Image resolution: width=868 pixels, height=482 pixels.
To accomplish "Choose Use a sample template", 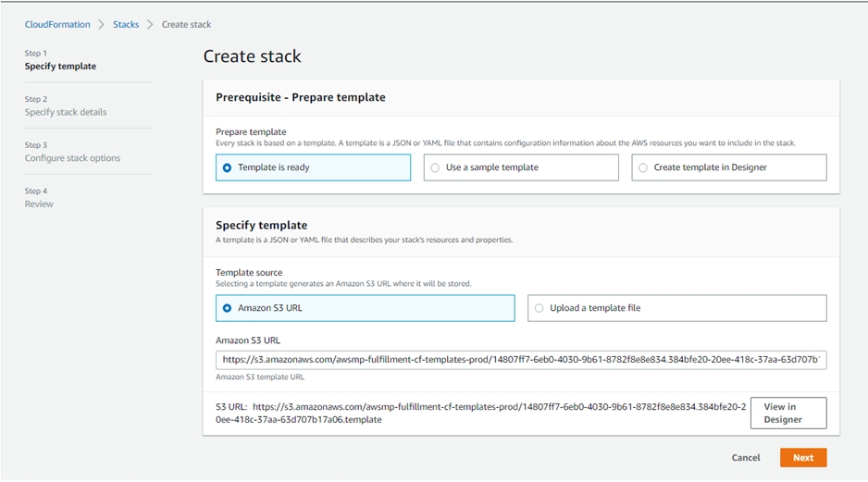I will 520,167.
